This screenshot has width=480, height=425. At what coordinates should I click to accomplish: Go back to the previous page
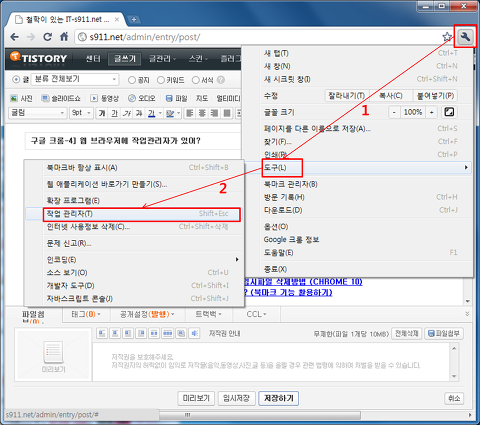pos(14,37)
